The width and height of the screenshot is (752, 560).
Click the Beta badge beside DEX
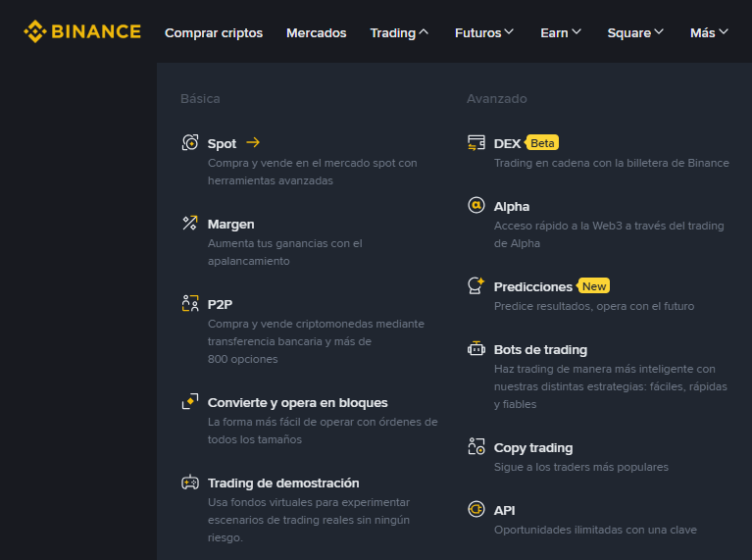(x=542, y=143)
